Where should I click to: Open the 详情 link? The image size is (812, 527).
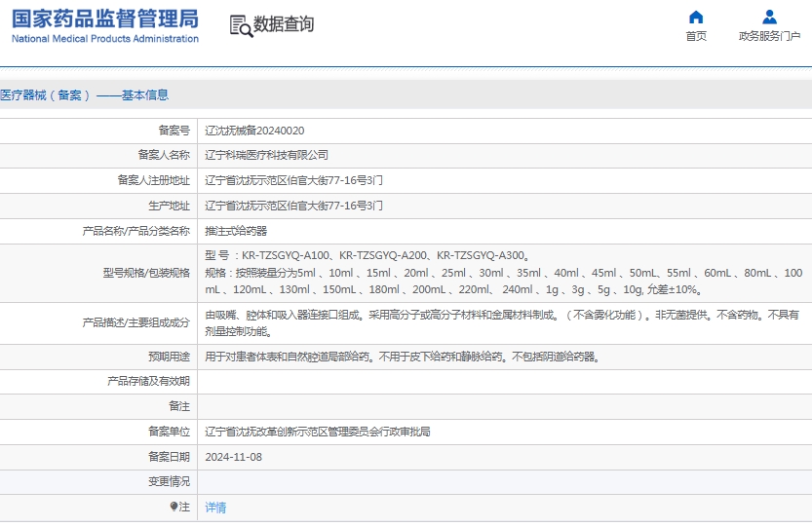click(215, 508)
